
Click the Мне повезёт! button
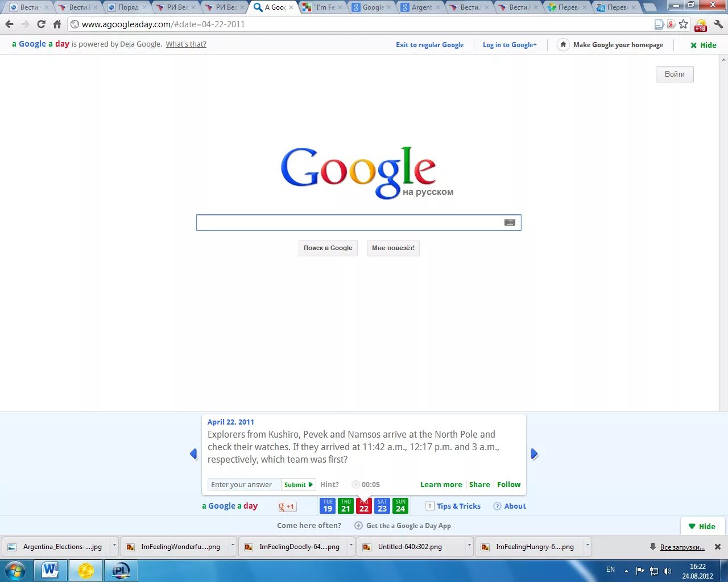[393, 248]
